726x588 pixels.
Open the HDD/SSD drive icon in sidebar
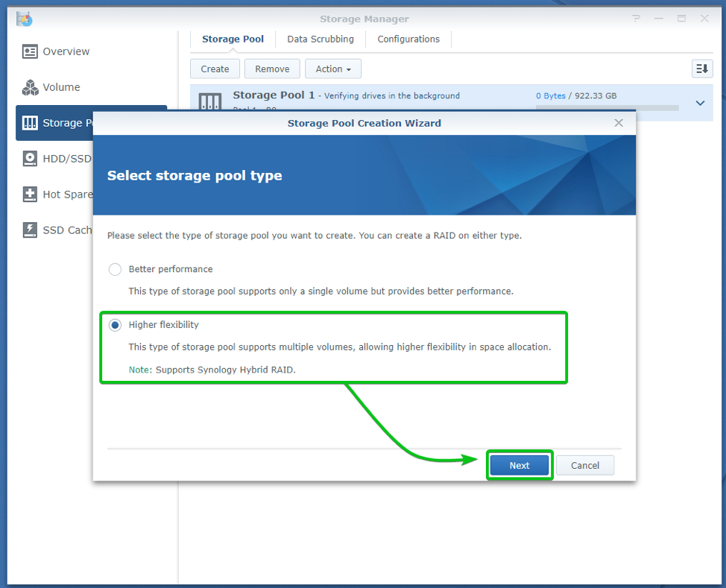[x=30, y=158]
